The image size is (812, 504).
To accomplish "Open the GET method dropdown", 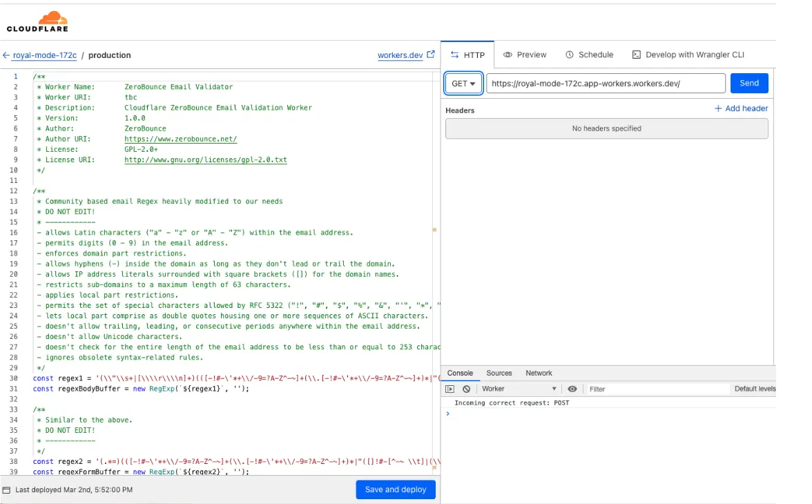I will coord(463,83).
